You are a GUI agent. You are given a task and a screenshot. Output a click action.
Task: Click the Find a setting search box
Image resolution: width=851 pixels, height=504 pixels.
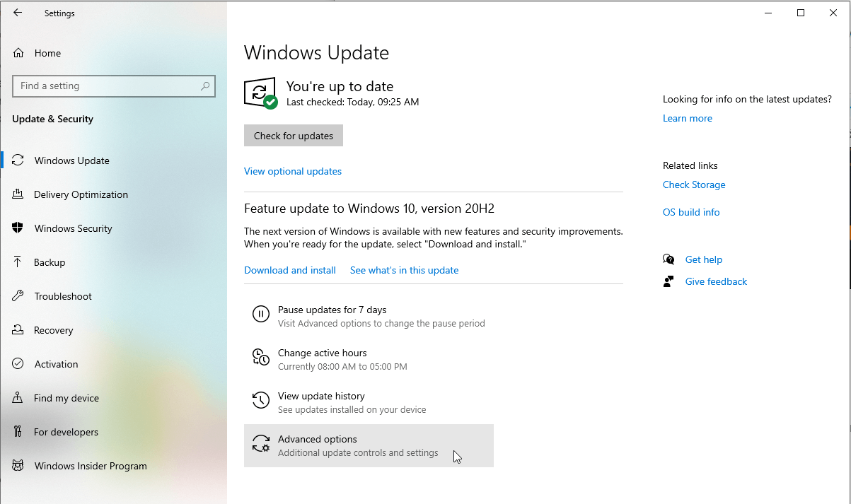(113, 86)
